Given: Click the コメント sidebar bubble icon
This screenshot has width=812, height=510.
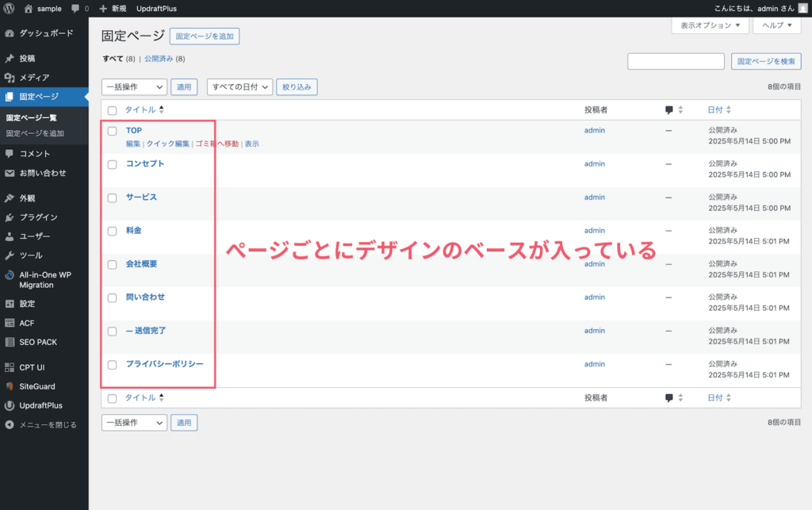Looking at the screenshot, I should click(x=10, y=154).
